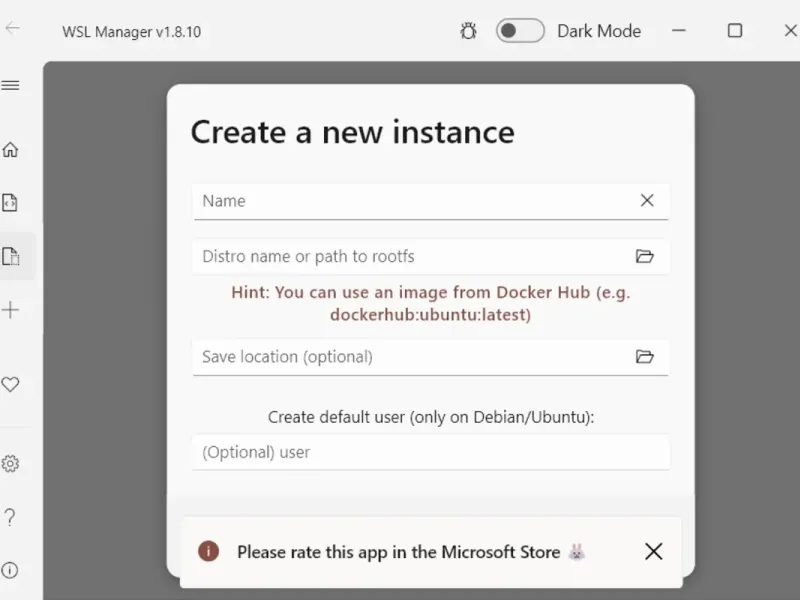The height and width of the screenshot is (600, 800).
Task: Browse for save location folder
Action: tap(645, 356)
